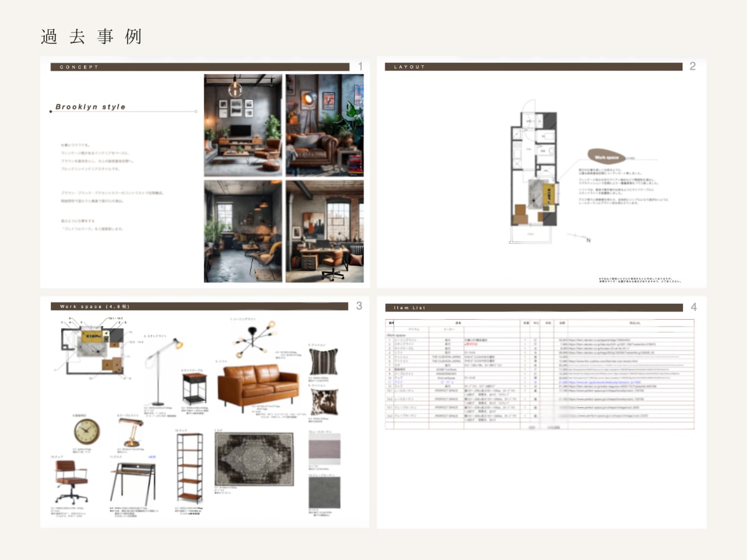The image size is (747, 560).
Task: Select the CONCEPT header bar on slide 1
Action: pyautogui.click(x=200, y=67)
